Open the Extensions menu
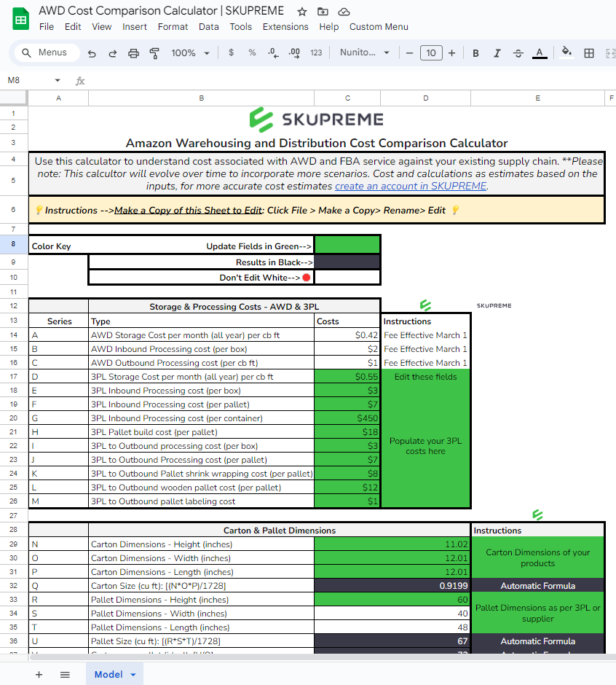616x685 pixels. point(285,27)
